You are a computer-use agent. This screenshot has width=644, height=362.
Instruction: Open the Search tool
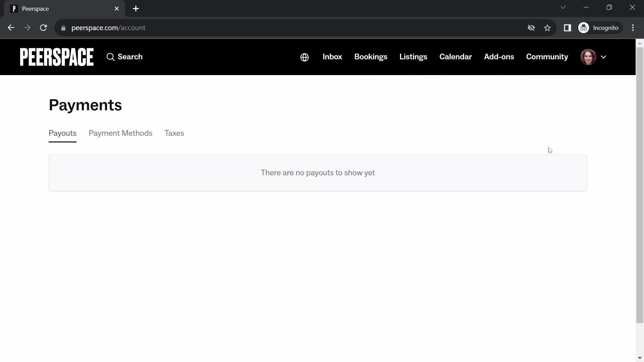[x=124, y=57]
